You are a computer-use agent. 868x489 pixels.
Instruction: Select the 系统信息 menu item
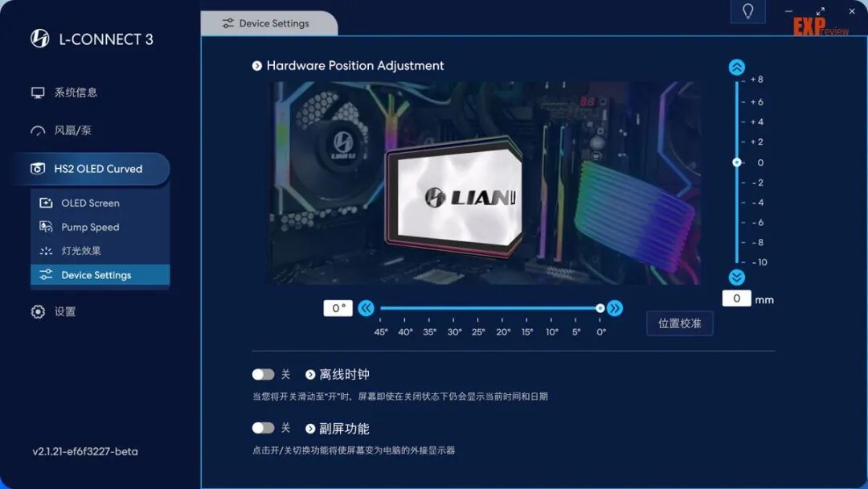tap(76, 92)
